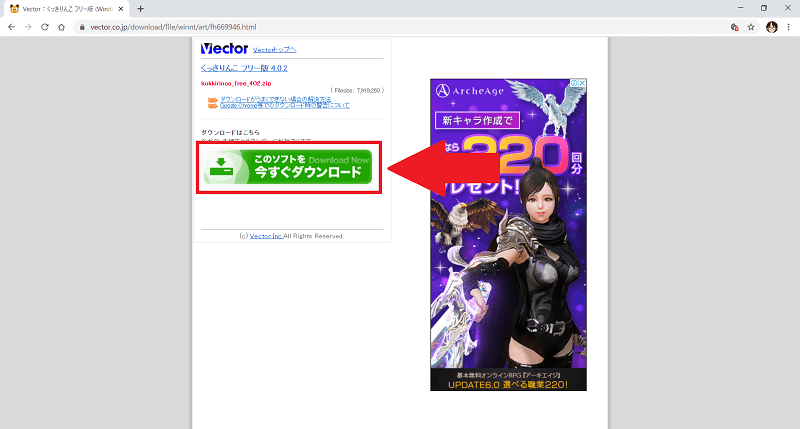Close the ArcheAge ad with X icon
The height and width of the screenshot is (429, 800).
pos(582,83)
